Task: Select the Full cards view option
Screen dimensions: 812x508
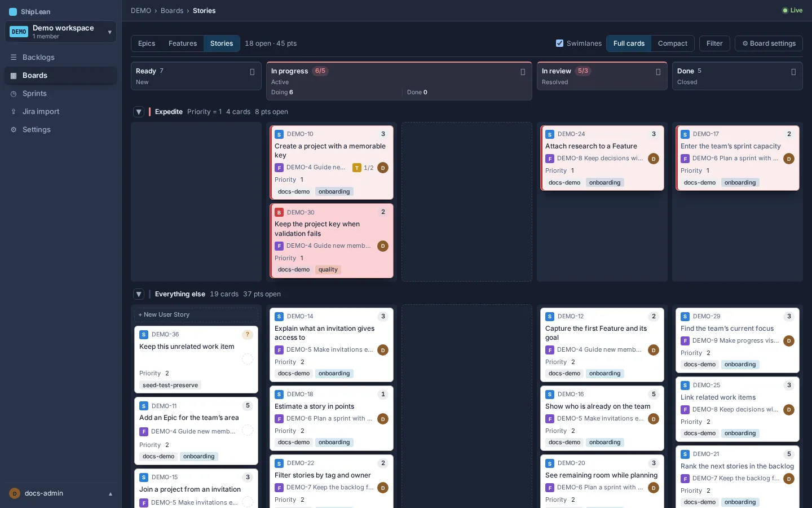Action: [x=629, y=43]
